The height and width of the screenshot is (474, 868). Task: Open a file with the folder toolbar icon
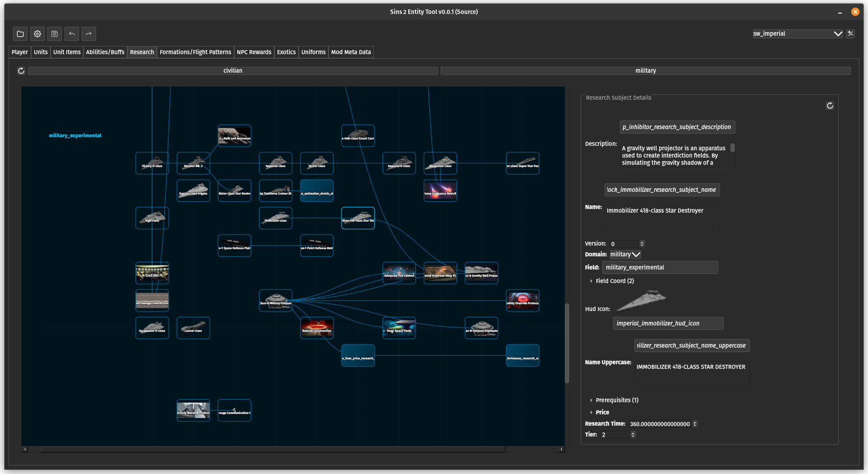[20, 34]
